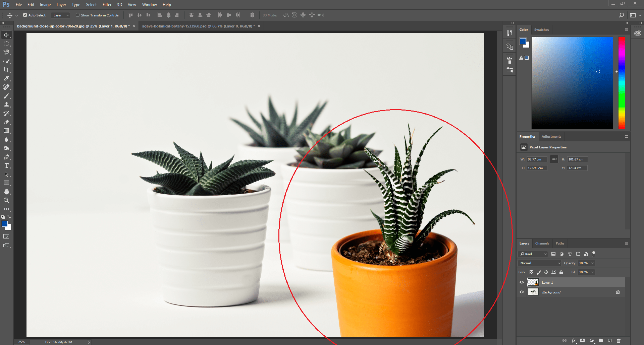The image size is (644, 345).
Task: Select the History Brush tool
Action: point(6,113)
